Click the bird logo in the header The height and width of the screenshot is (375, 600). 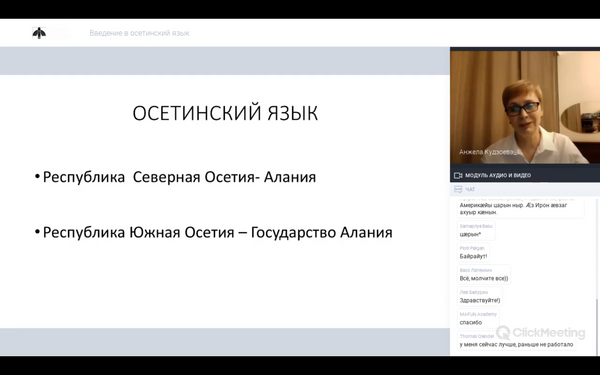pyautogui.click(x=39, y=33)
